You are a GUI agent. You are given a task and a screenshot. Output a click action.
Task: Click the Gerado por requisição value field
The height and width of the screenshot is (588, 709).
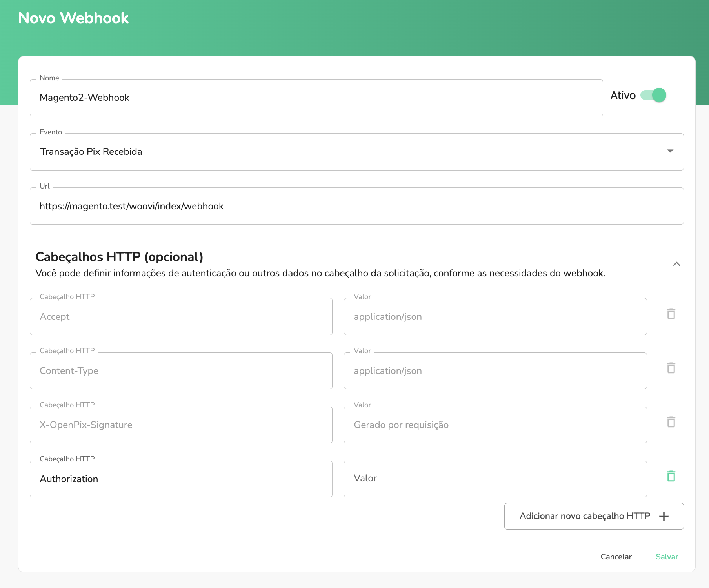[495, 425]
